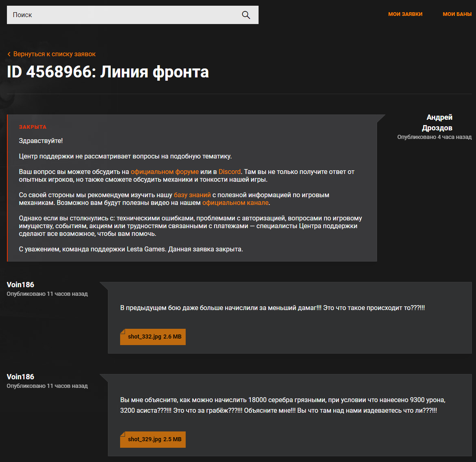Open attachment shot_329.jpg
The image size is (476, 462).
click(x=153, y=440)
